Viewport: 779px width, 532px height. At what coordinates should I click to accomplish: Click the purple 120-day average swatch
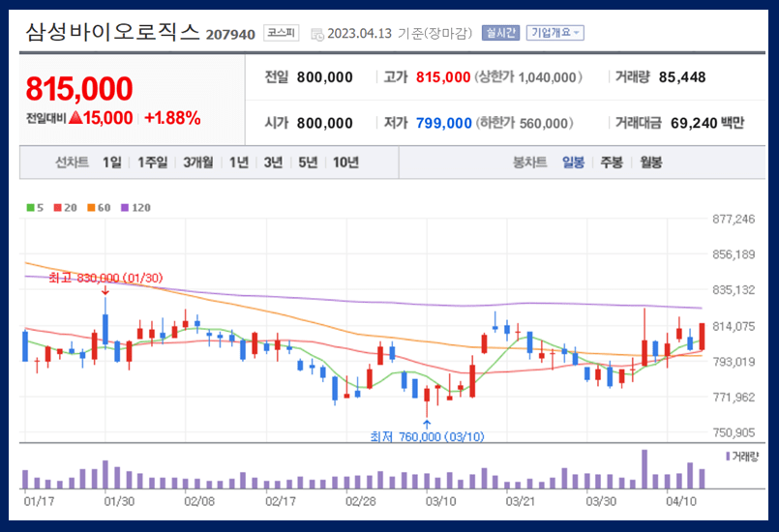pyautogui.click(x=125, y=208)
